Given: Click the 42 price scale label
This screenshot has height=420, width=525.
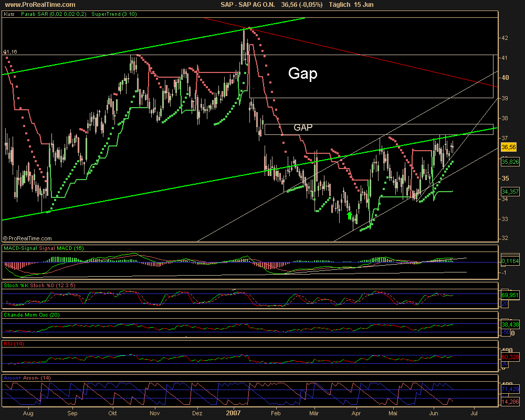Looking at the screenshot, I should pyautogui.click(x=505, y=38).
